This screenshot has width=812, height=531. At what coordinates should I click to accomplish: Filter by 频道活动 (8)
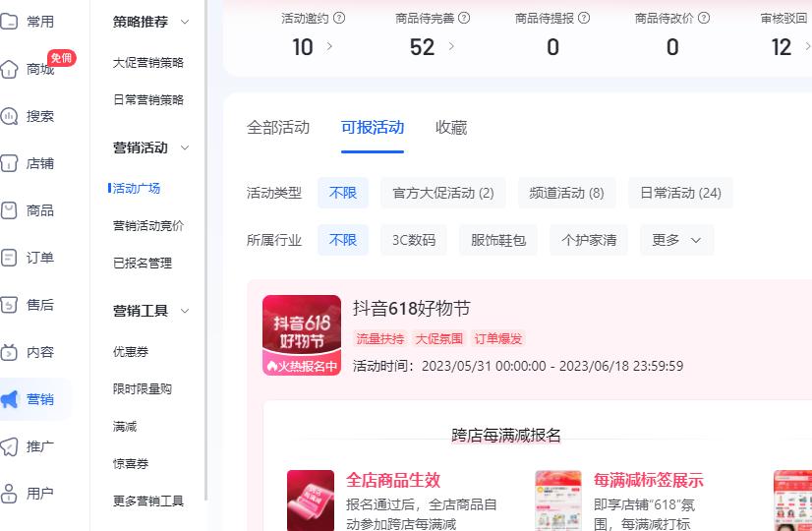[567, 193]
